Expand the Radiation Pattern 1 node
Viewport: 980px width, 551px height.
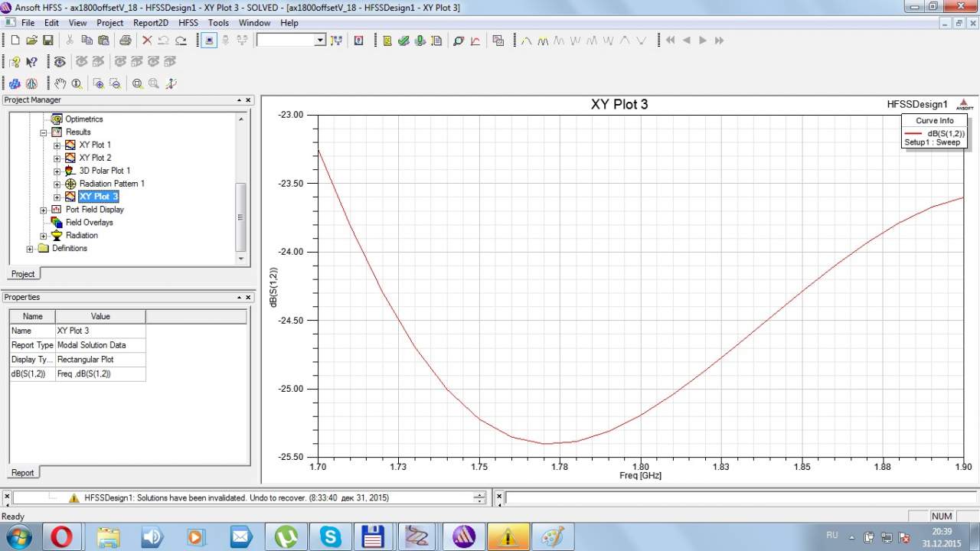pos(57,184)
